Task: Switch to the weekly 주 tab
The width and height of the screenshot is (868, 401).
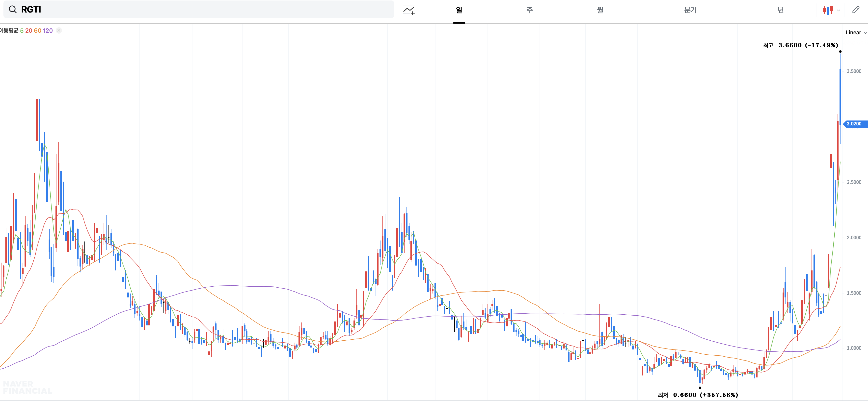Action: click(x=529, y=10)
